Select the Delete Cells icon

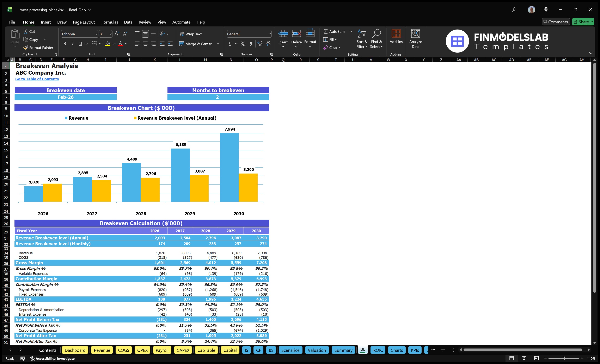coord(296,37)
